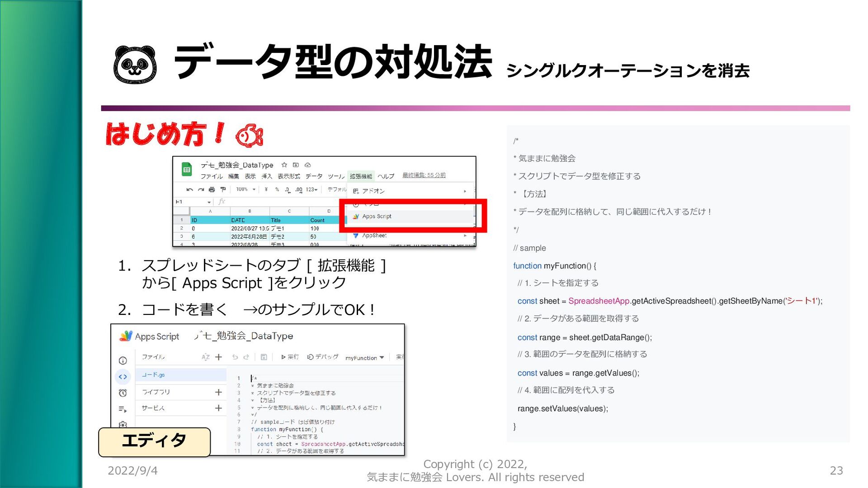Click the move-to-folder icon beside the sheet title
This screenshot has width=868, height=488.
tap(296, 165)
